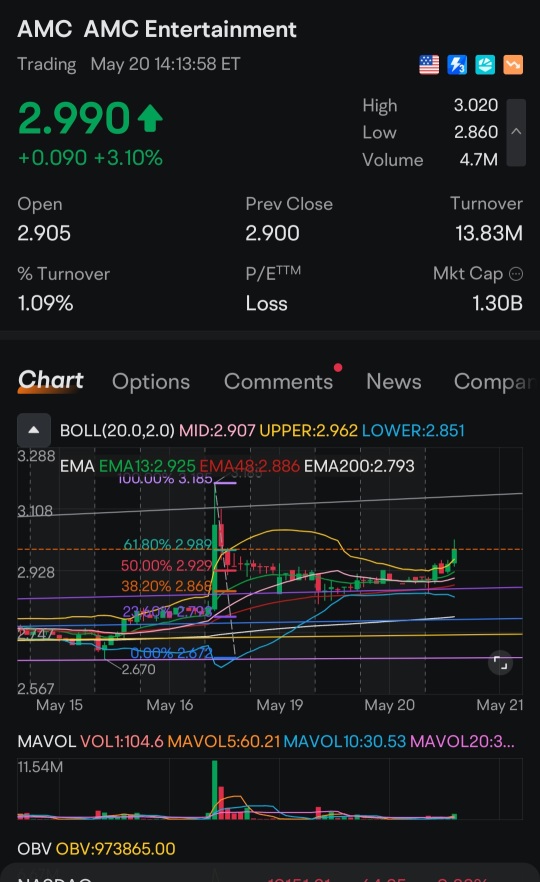The width and height of the screenshot is (540, 882).
Task: Switch to the Chart tab
Action: pyautogui.click(x=51, y=381)
